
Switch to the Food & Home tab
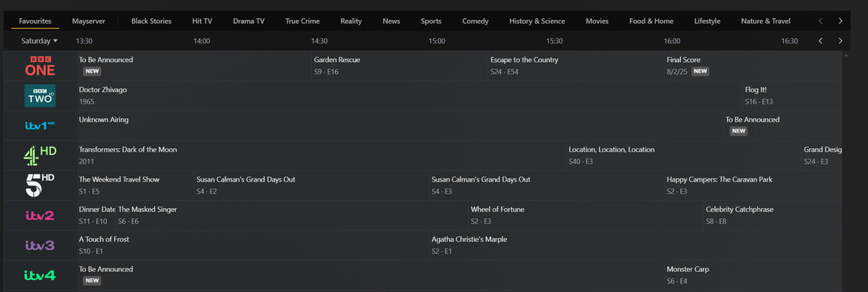coord(651,21)
